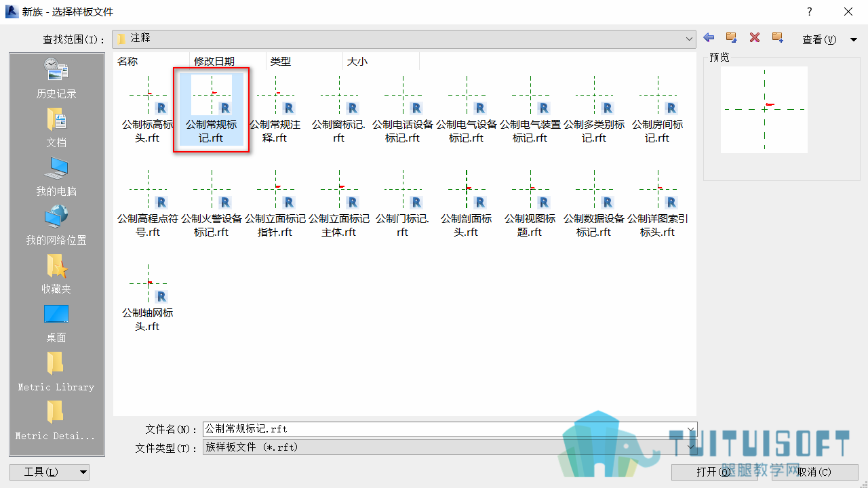Select the 公制标高标头.rft template file
This screenshot has height=488, width=868.
148,110
